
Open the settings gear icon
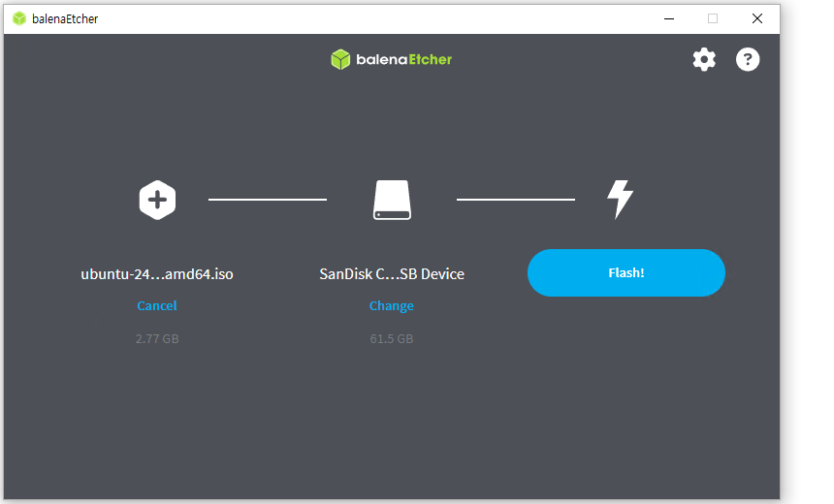tap(704, 59)
